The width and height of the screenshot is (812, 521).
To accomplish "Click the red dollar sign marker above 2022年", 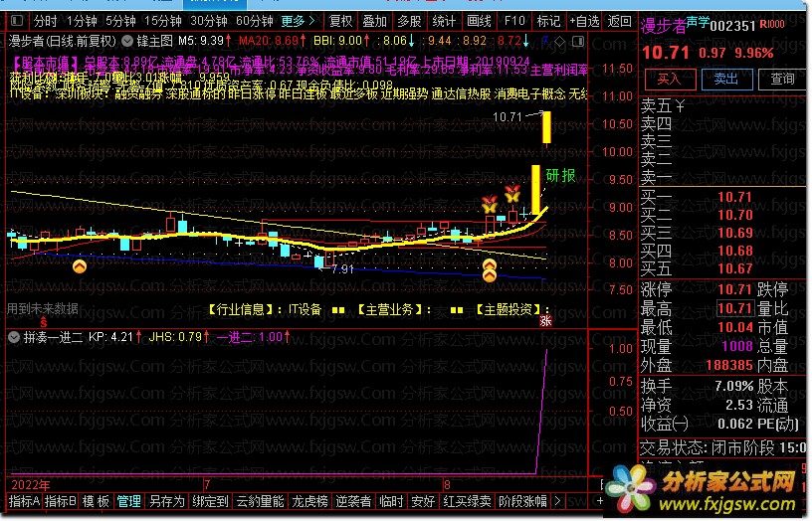I will [x=44, y=322].
